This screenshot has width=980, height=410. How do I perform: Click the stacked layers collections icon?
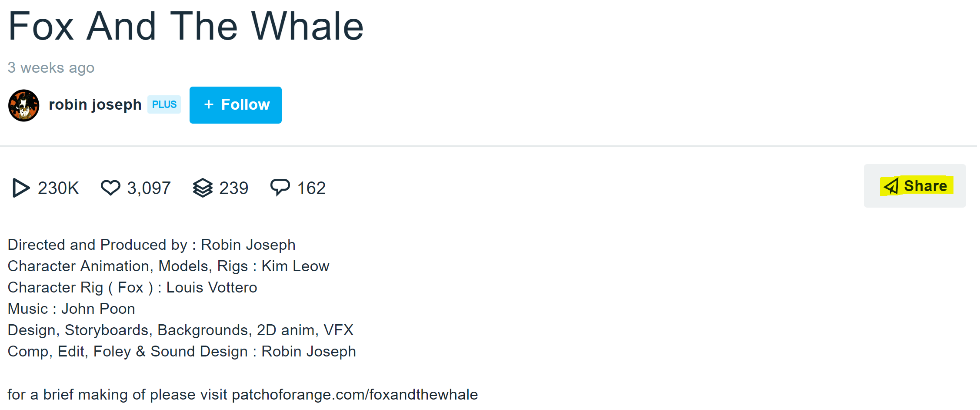pos(203,188)
